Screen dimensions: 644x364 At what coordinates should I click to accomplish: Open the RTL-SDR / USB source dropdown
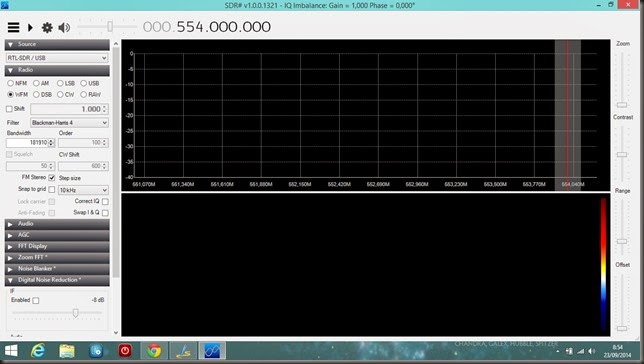(x=57, y=58)
